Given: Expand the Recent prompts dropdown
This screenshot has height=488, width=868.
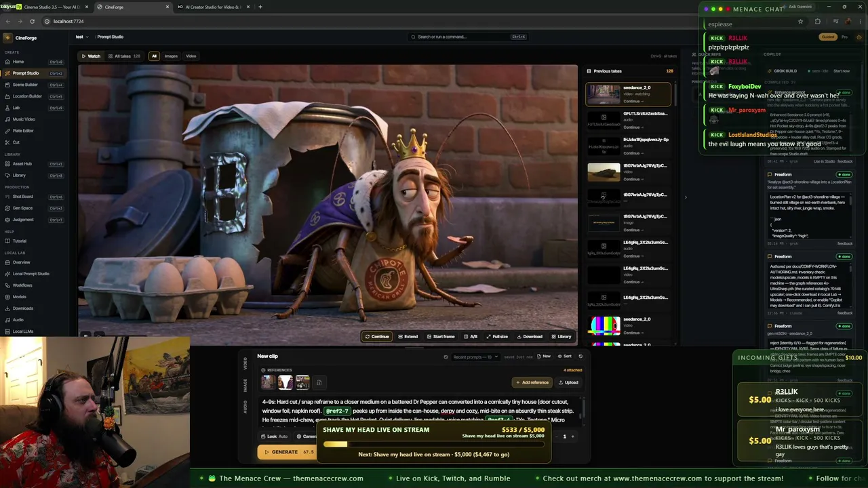Looking at the screenshot, I should coord(475,357).
